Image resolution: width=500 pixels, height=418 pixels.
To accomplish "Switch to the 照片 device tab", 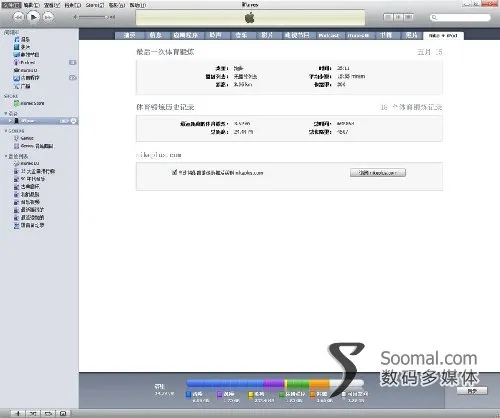I will click(x=412, y=35).
